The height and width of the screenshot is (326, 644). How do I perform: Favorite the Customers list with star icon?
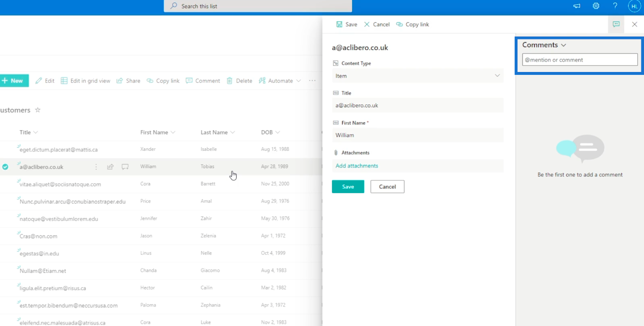pyautogui.click(x=38, y=110)
